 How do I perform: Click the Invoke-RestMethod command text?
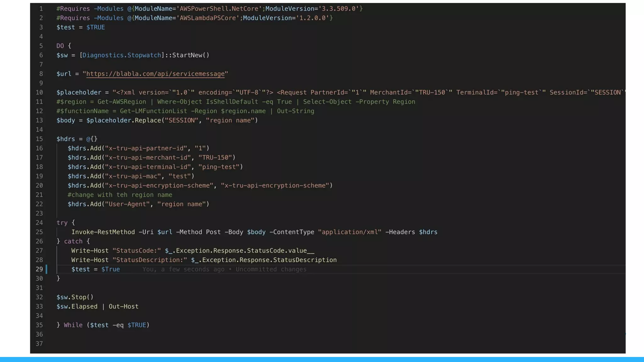[103, 232]
